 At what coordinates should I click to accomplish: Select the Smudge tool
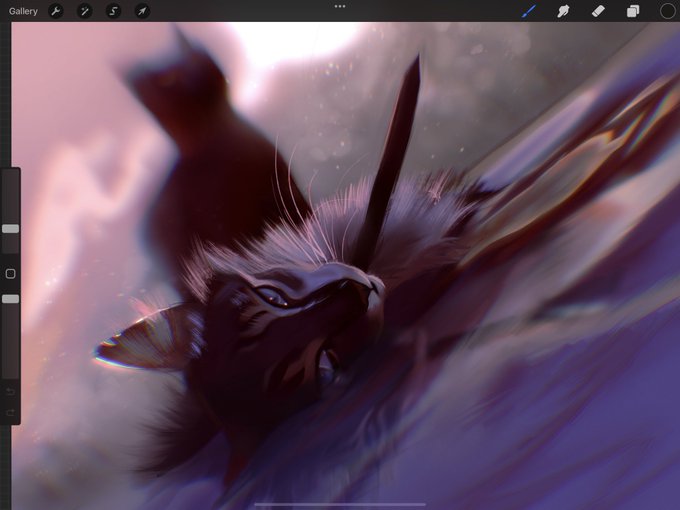click(563, 11)
